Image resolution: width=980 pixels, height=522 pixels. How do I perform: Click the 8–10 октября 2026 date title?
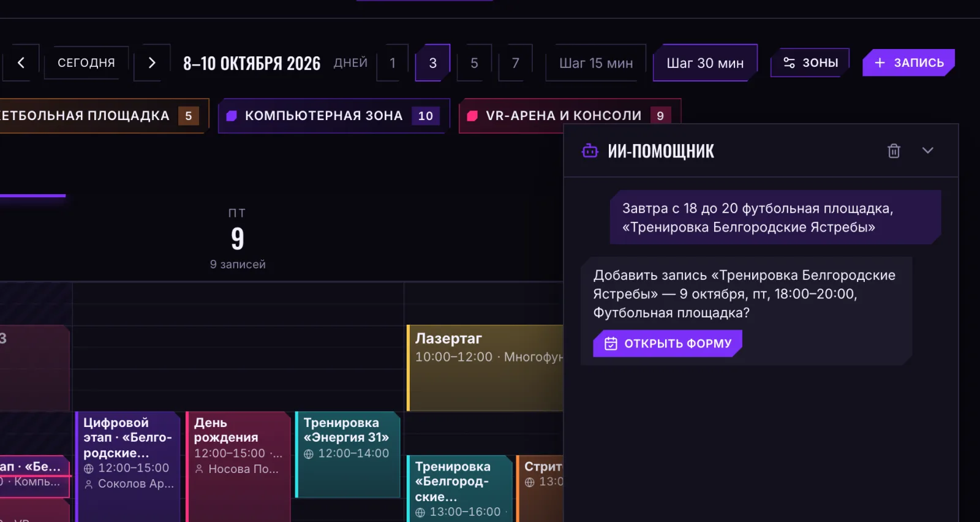click(252, 63)
